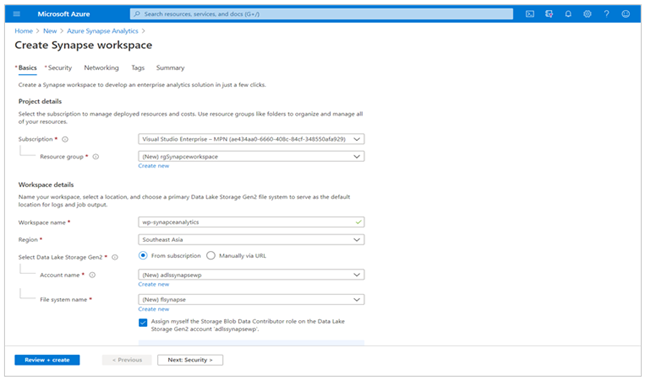The height and width of the screenshot is (380, 645).
Task: Show notifications bell
Action: pyautogui.click(x=568, y=14)
